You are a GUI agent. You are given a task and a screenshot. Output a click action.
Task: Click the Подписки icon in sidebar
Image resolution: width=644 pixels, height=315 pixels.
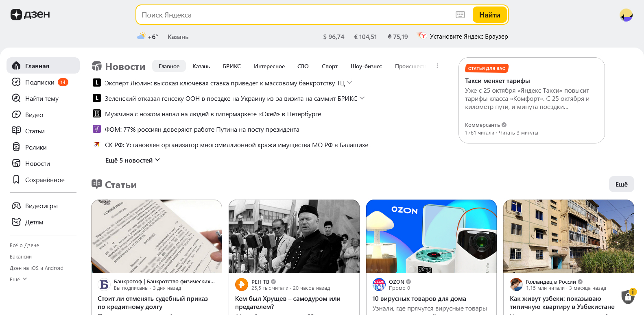16,82
